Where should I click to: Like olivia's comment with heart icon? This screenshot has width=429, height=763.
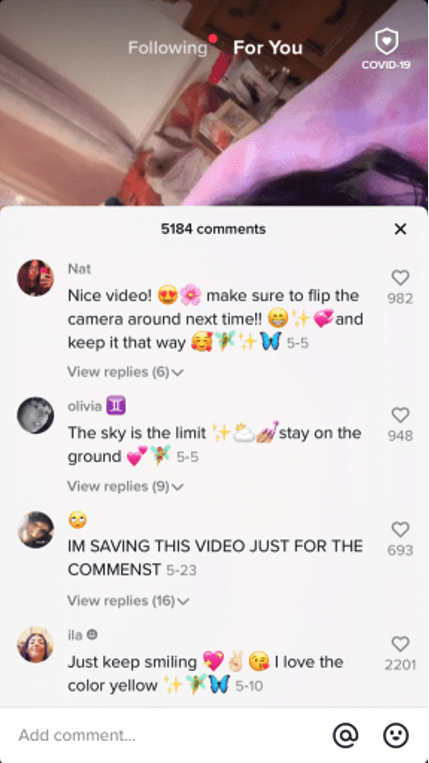point(400,415)
